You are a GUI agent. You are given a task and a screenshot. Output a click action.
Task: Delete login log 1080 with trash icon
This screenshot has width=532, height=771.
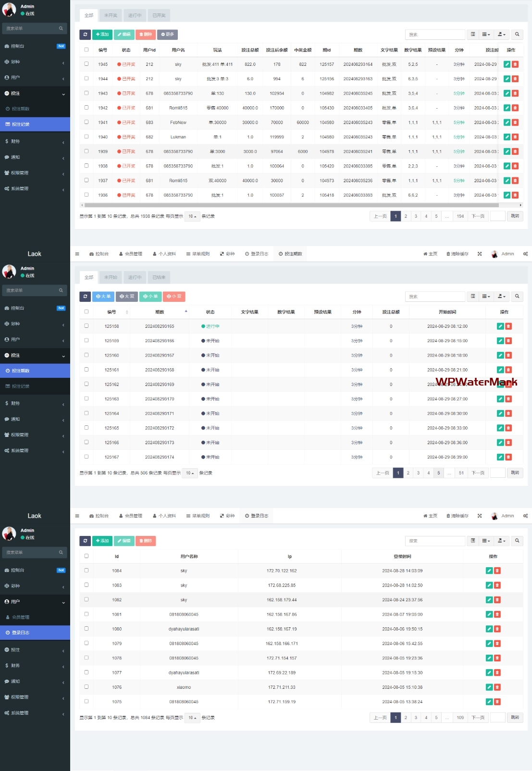[x=497, y=629]
